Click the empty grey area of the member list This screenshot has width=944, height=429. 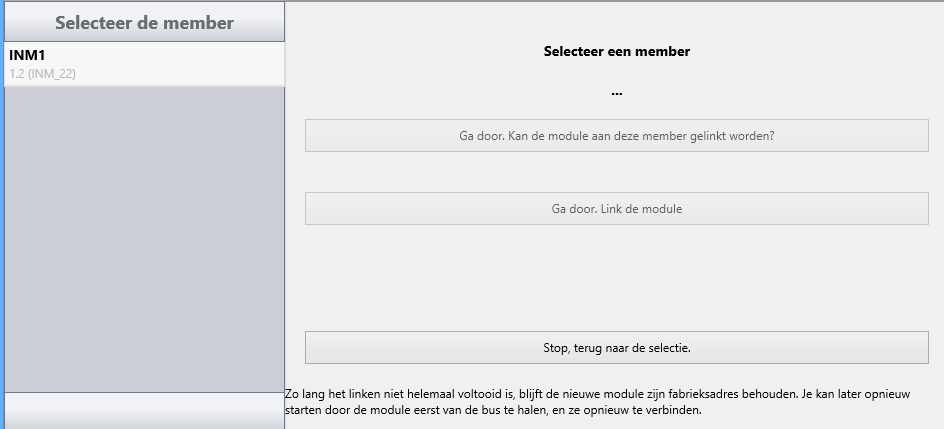[x=144, y=239]
